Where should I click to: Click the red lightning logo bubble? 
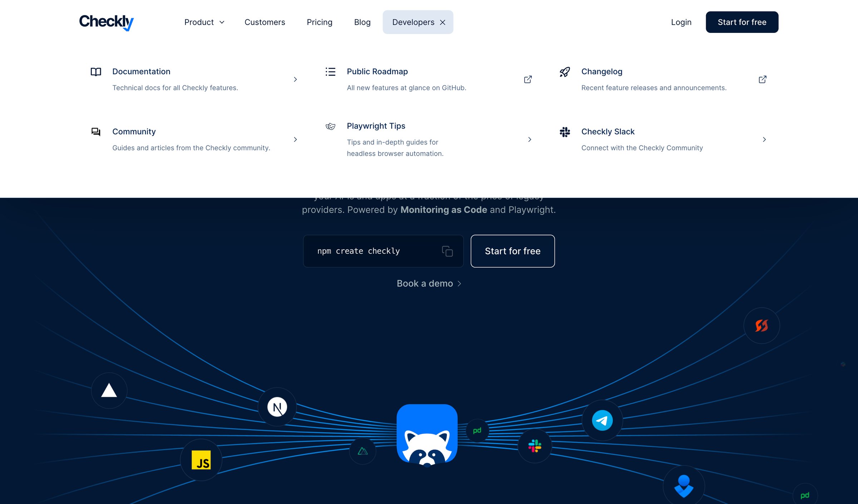761,326
